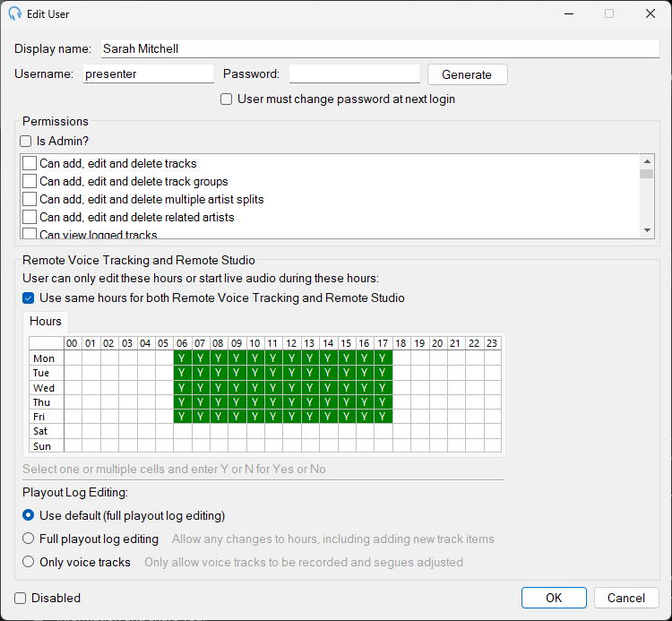
Task: Select the Full playout log editing option
Action: [x=29, y=539]
